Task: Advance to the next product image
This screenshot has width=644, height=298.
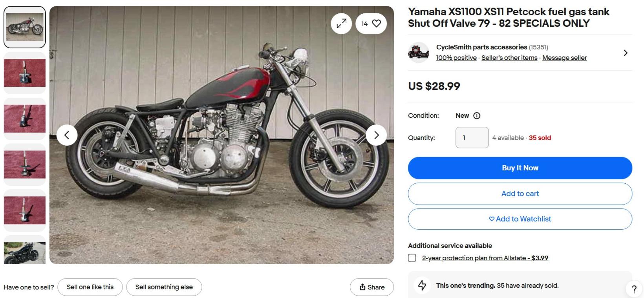Action: point(376,135)
